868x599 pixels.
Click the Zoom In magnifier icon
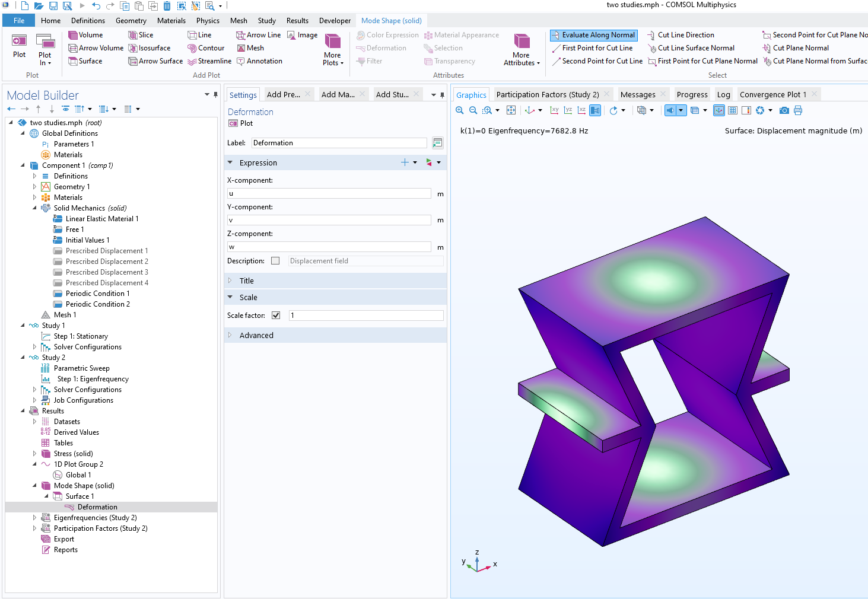click(460, 110)
